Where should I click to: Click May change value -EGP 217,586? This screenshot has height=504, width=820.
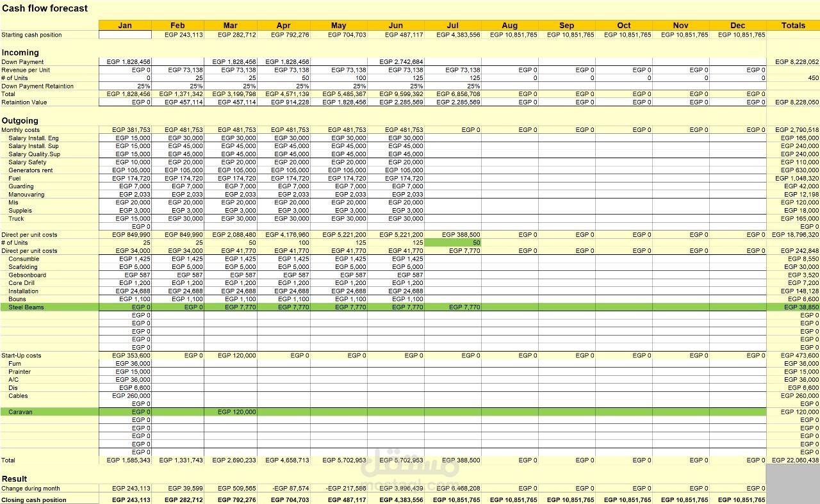339,489
